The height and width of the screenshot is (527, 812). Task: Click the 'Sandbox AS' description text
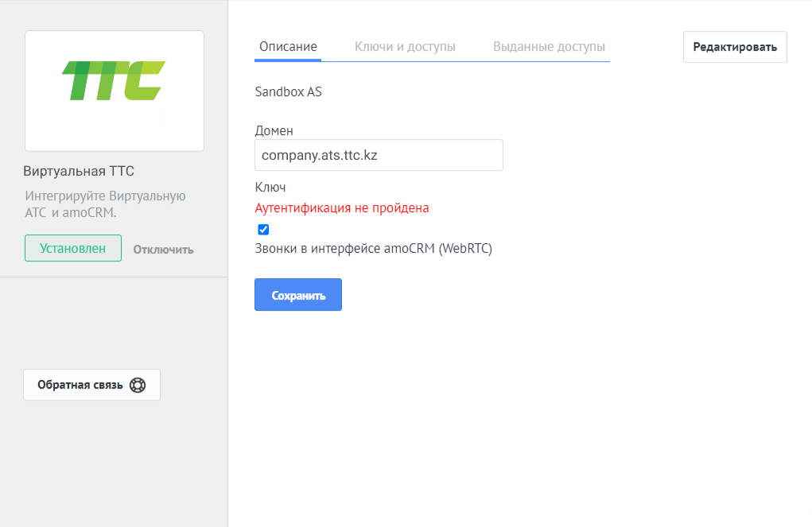[x=289, y=91]
